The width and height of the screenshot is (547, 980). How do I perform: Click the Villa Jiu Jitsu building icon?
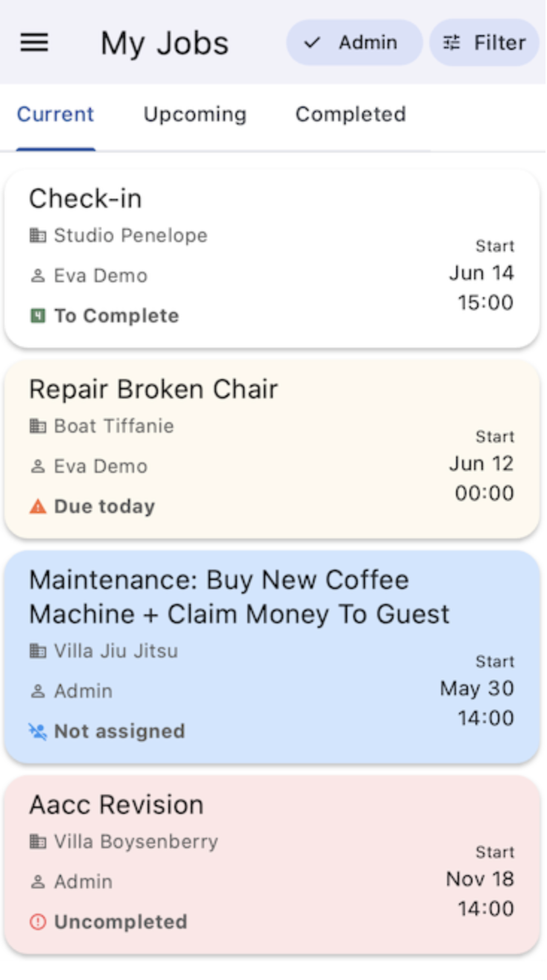[37, 652]
